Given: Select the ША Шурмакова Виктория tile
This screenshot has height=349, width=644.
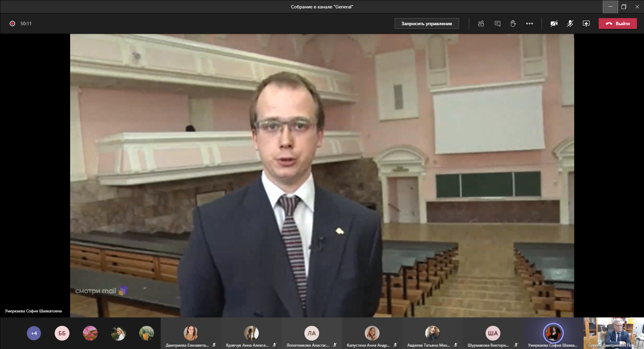Looking at the screenshot, I should pyautogui.click(x=493, y=334).
